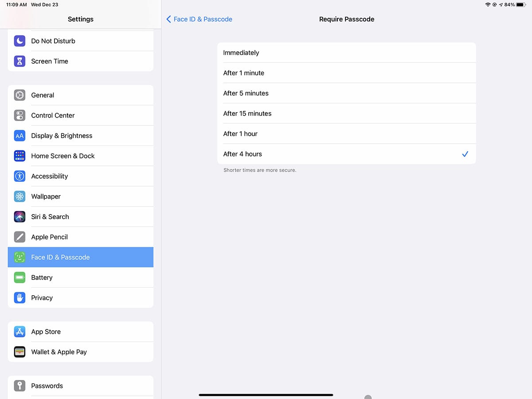This screenshot has height=399, width=532.
Task: Open App Store settings label
Action: [46, 332]
